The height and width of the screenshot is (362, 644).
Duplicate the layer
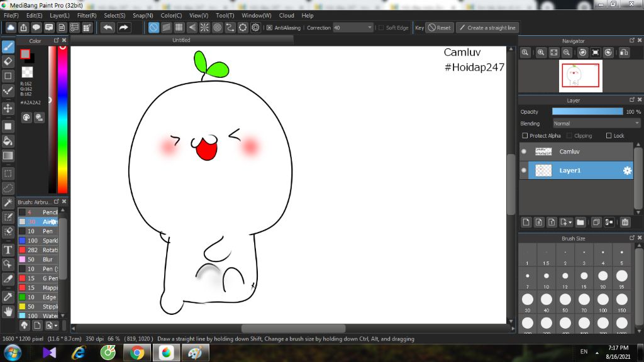pyautogui.click(x=596, y=222)
